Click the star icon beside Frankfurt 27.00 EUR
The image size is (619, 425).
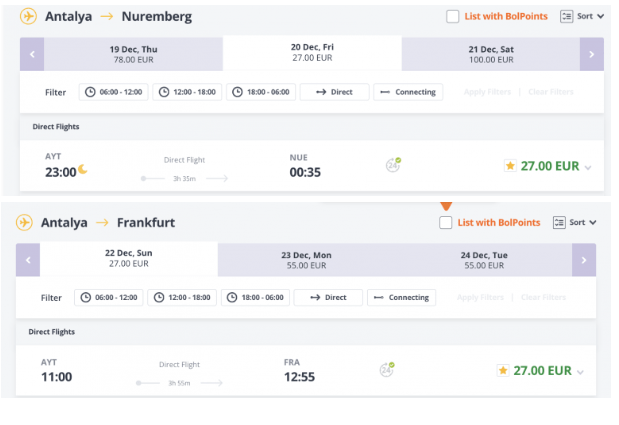tap(503, 371)
